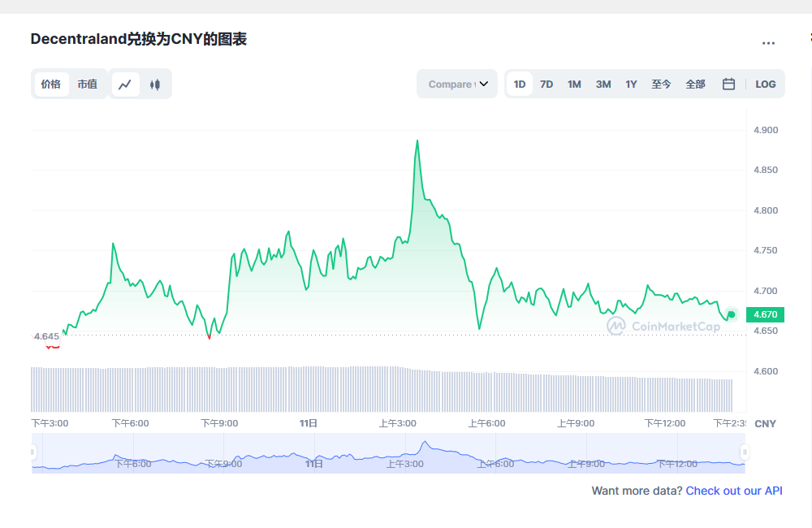
Task: Click the 4.900 y-axis label
Action: click(766, 130)
